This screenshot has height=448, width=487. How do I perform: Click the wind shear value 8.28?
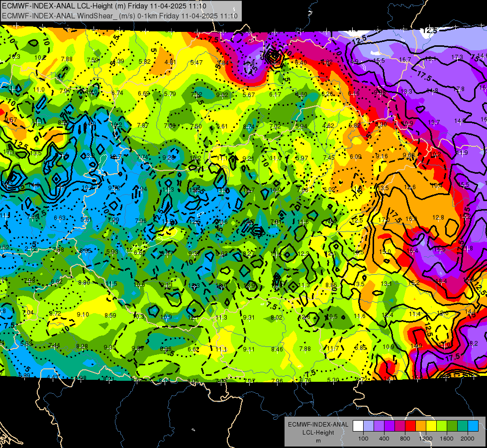(82, 346)
